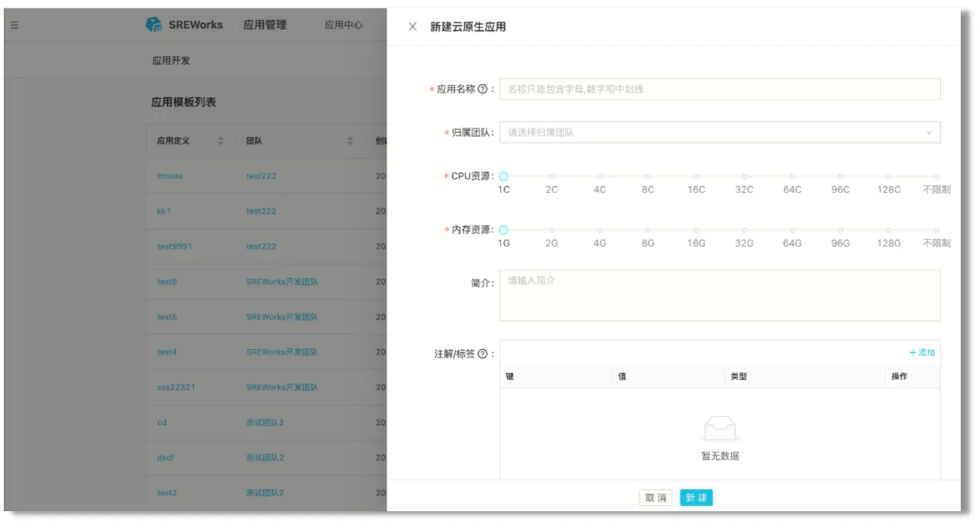Set CPU资源 slider to 2C

pyautogui.click(x=552, y=176)
